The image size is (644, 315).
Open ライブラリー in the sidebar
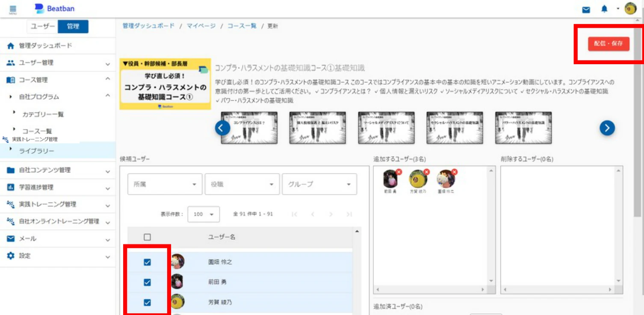point(36,152)
